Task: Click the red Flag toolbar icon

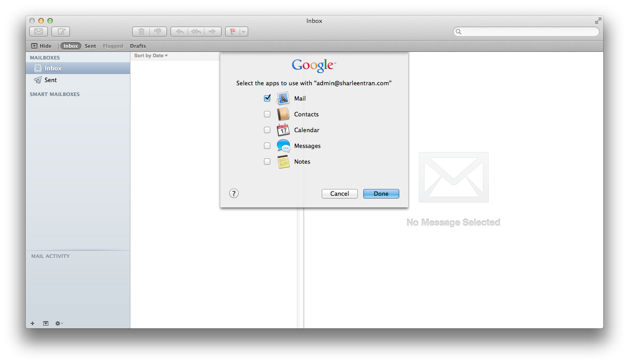Action: tap(232, 32)
